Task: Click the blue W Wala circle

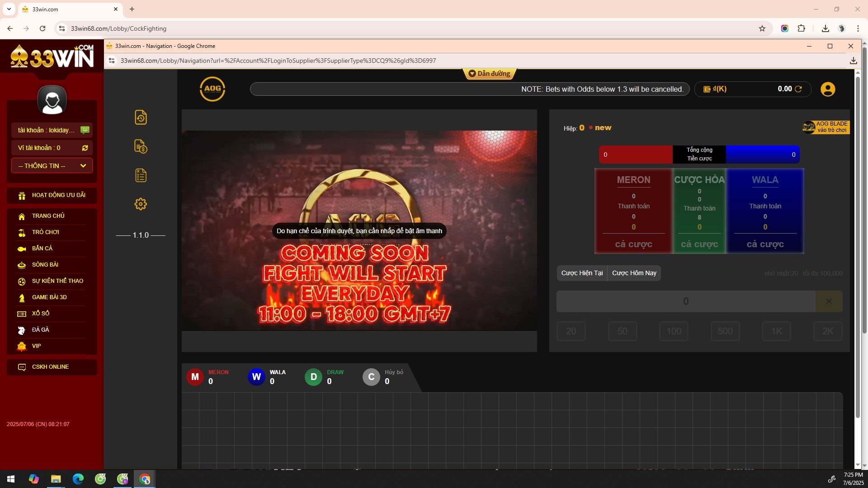Action: [256, 377]
